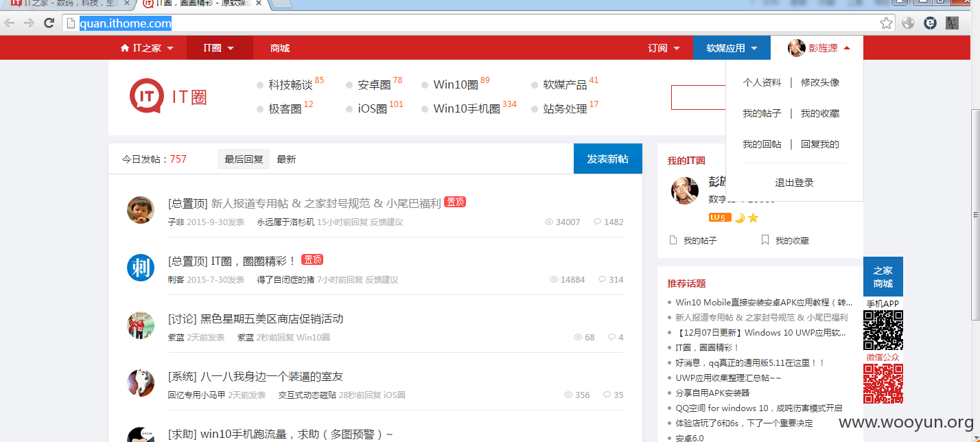Open the IT圈 logo link
This screenshot has height=442, width=980.
[x=168, y=97]
